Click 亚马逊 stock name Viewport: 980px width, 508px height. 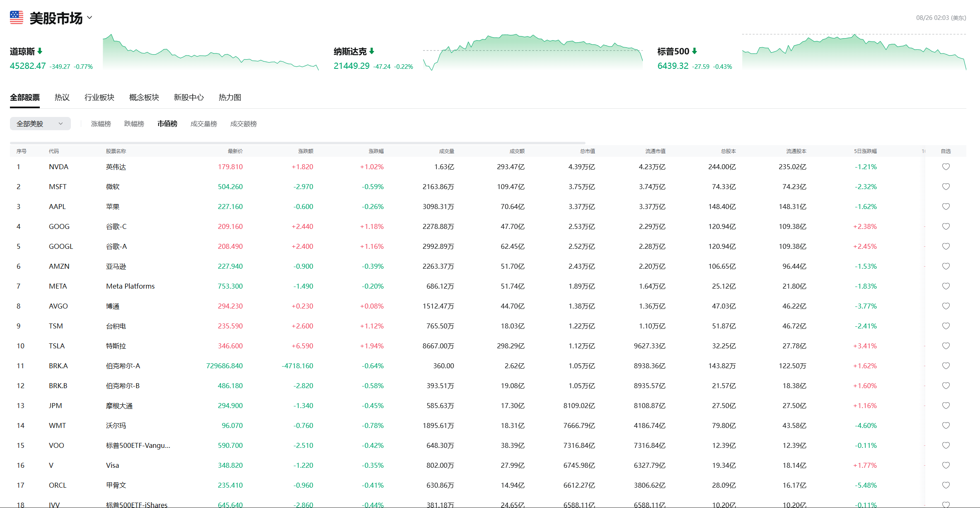pyautogui.click(x=116, y=266)
